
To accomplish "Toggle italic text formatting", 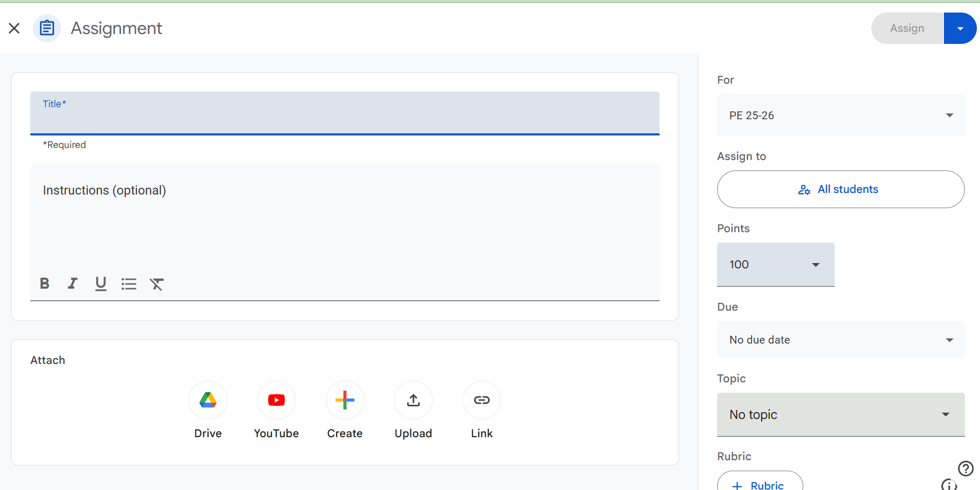I will tap(73, 283).
